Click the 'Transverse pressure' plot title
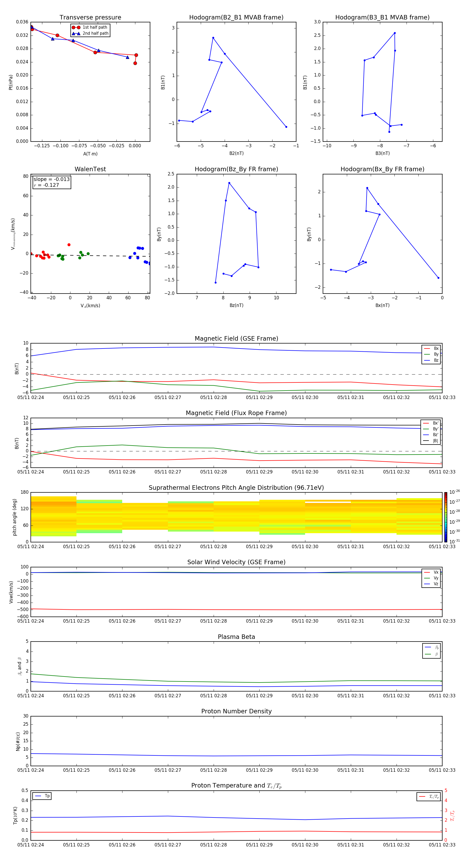 click(90, 18)
